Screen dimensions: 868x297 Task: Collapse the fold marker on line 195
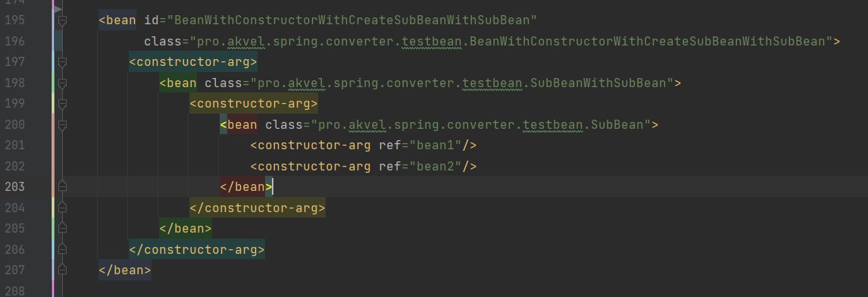coord(62,20)
